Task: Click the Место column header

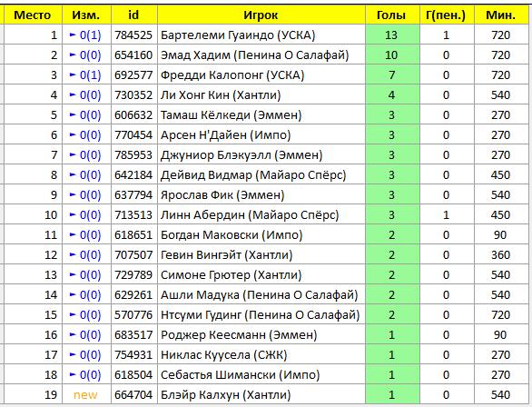Action: pyautogui.click(x=33, y=15)
